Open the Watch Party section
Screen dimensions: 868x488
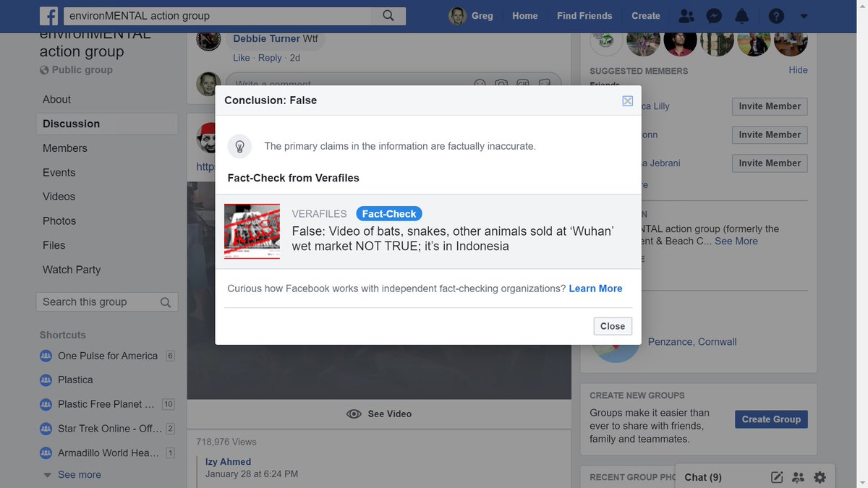click(72, 270)
